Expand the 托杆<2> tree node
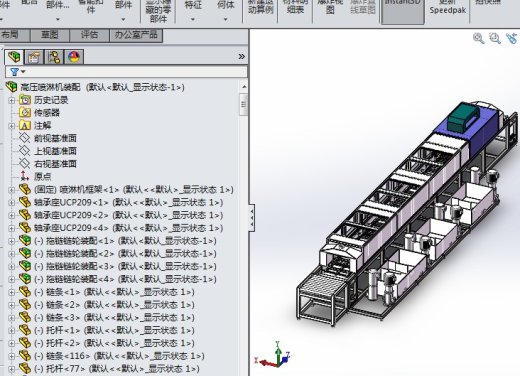This screenshot has width=520, height=376. point(12,343)
